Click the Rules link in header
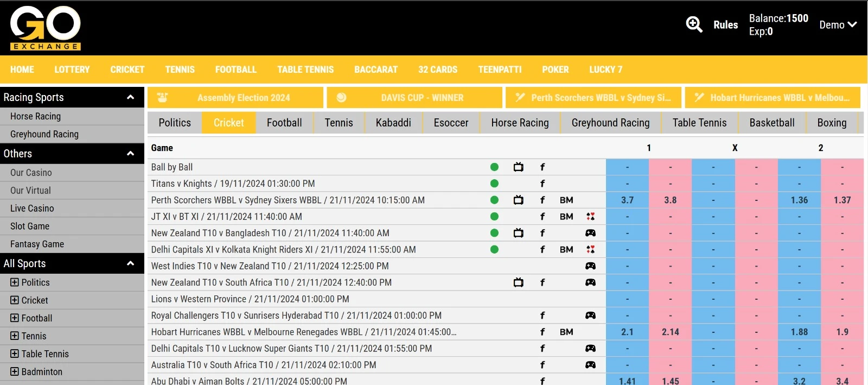 point(726,24)
